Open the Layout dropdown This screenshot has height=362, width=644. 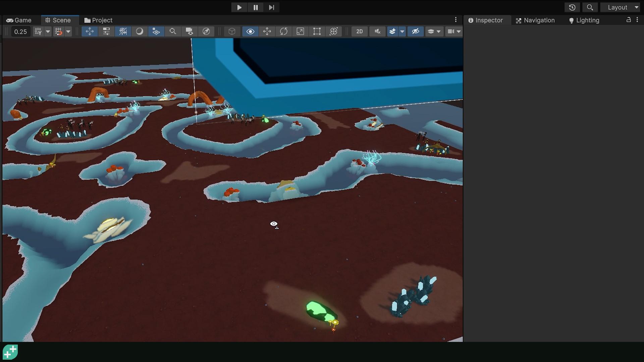click(620, 7)
